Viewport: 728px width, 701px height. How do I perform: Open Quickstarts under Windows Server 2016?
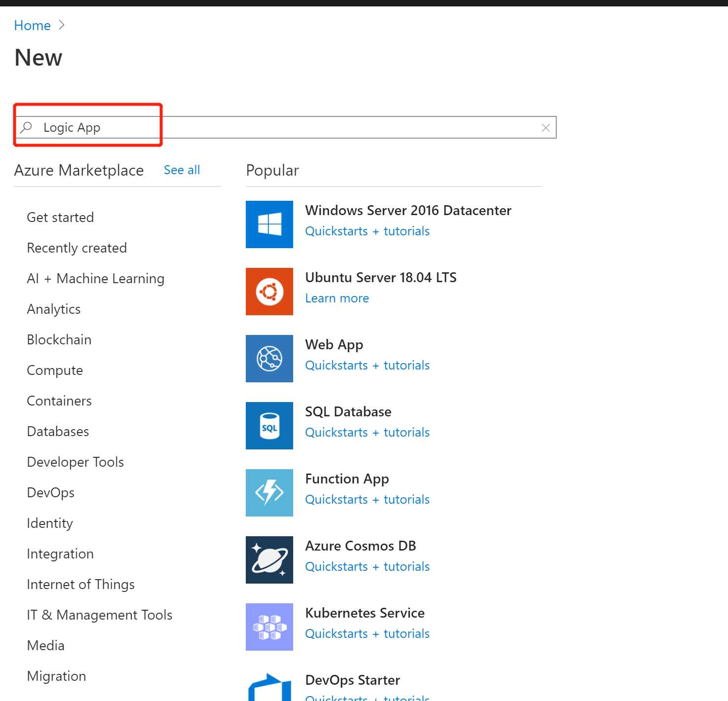367,231
